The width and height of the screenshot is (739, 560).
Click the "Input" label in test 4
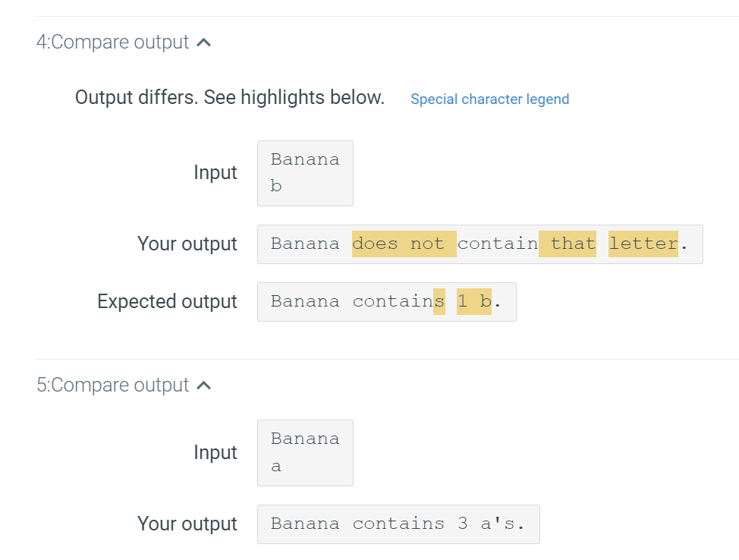tap(215, 173)
